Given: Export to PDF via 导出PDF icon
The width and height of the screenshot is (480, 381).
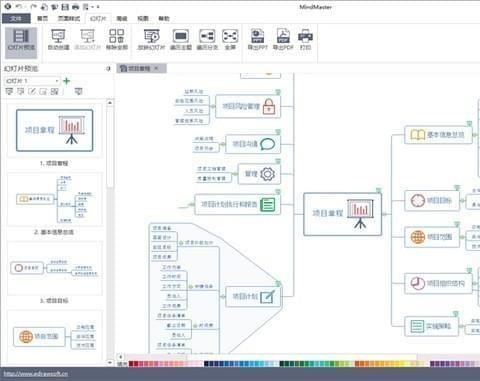Looking at the screenshot, I should pos(283,40).
